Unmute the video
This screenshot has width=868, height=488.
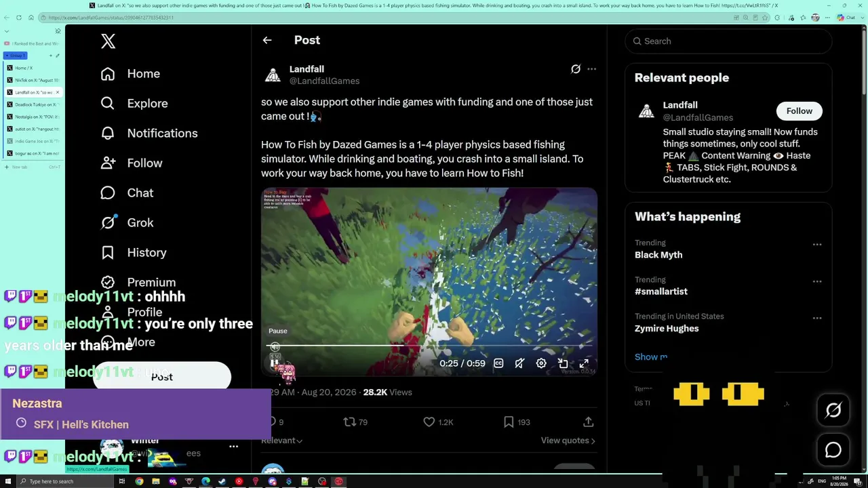click(x=519, y=363)
